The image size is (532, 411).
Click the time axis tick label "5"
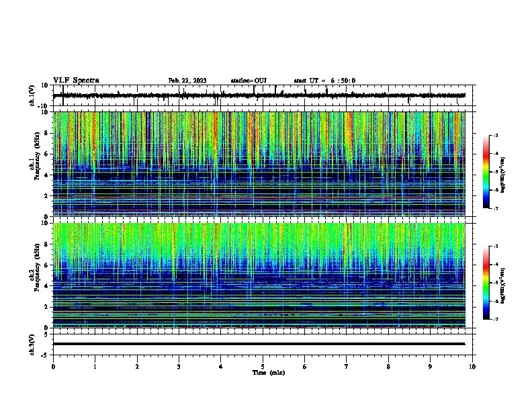coord(263,367)
